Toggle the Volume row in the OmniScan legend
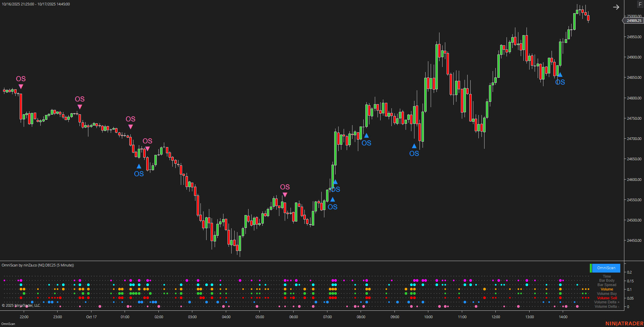This screenshot has height=327, width=644. coord(606,289)
